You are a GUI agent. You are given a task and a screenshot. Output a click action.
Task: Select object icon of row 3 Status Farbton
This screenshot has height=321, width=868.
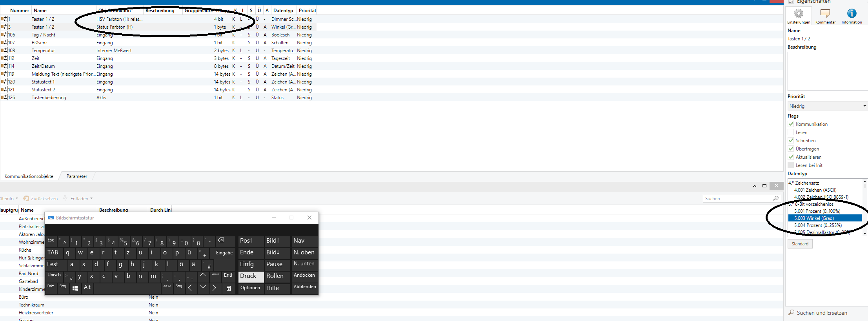point(4,27)
